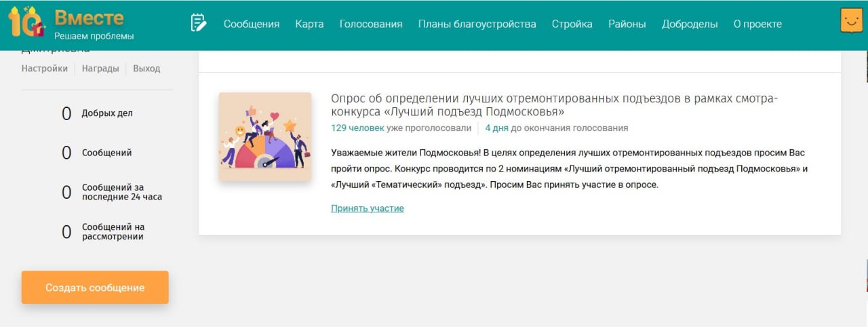Open Сообщения in the top navigation
The image size is (868, 327).
[252, 24]
